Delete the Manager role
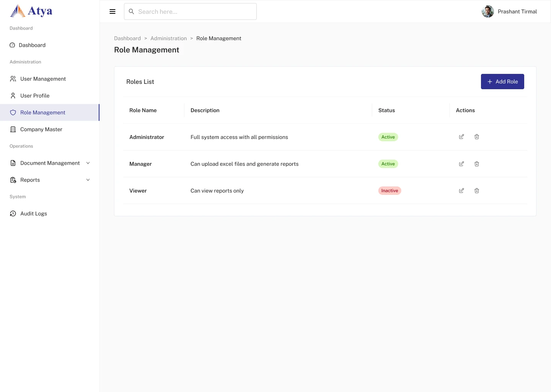This screenshot has width=551, height=392. (477, 164)
